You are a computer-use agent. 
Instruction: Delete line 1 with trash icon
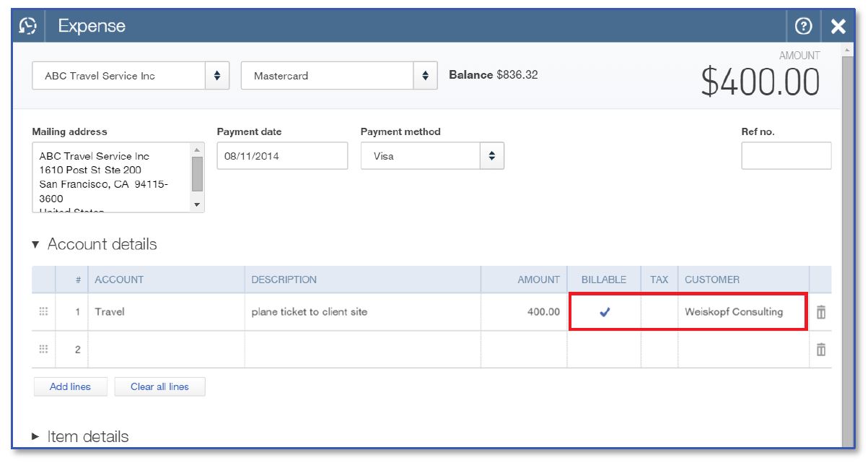pos(821,312)
